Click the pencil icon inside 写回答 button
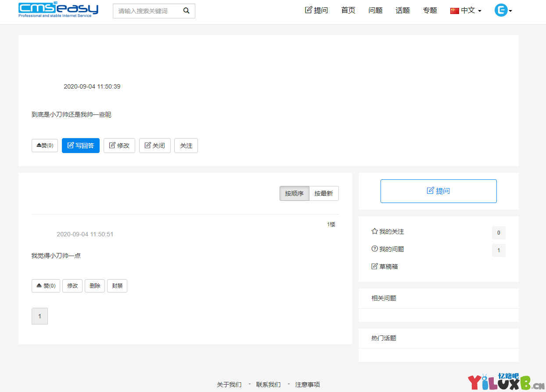546x392 pixels. [x=70, y=145]
